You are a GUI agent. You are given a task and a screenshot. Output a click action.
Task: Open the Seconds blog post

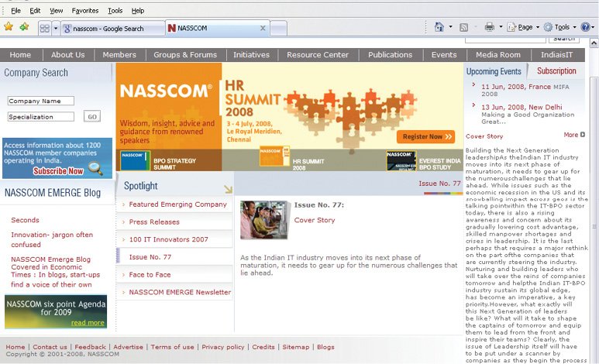(26, 220)
